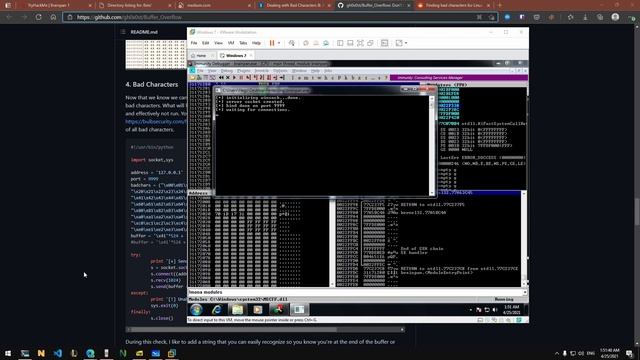Open Windows 10 Start menu
640x360 pixels.
tap(8, 353)
